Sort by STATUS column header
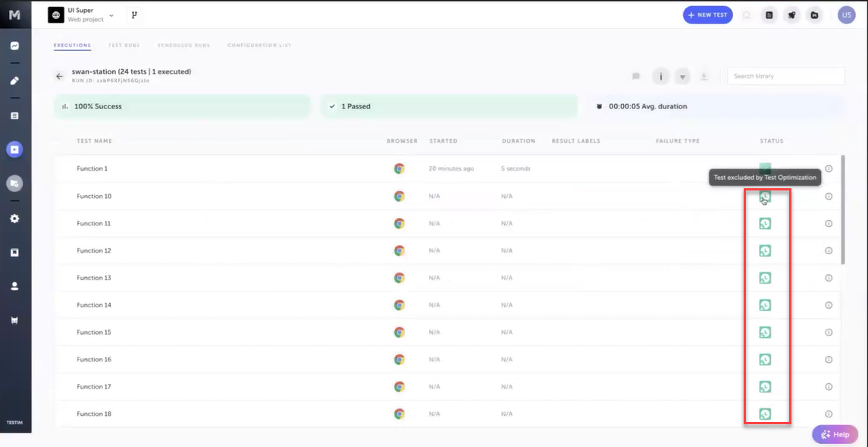Image resolution: width=868 pixels, height=447 pixels. 772,141
